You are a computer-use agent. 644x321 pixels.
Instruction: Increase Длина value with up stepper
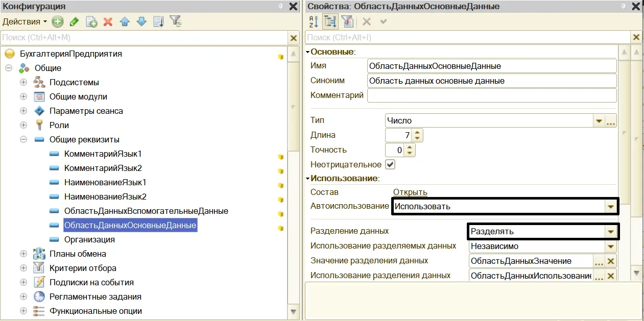pos(417,132)
